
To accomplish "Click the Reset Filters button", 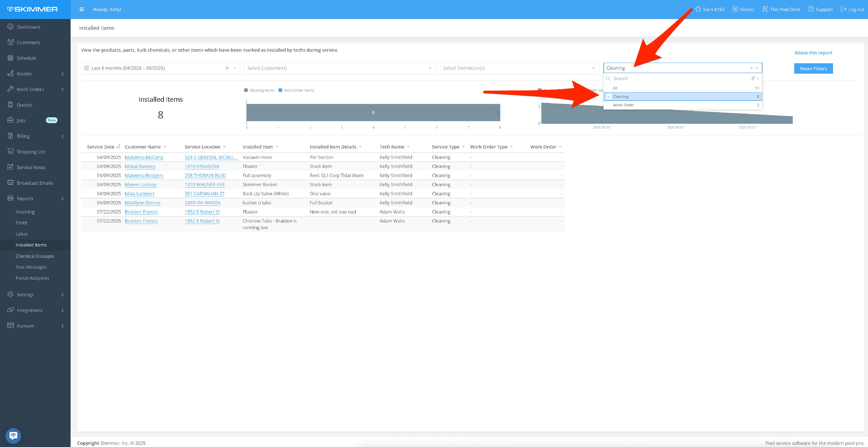I will coord(813,69).
